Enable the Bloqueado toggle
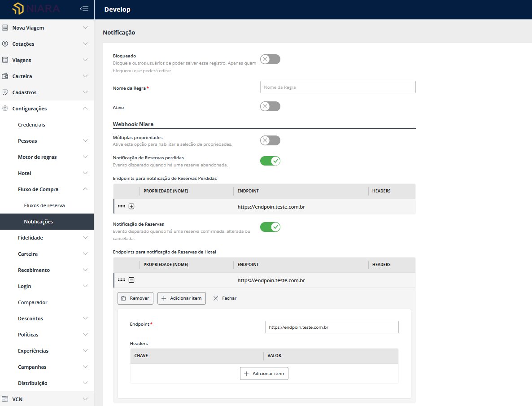 click(270, 59)
